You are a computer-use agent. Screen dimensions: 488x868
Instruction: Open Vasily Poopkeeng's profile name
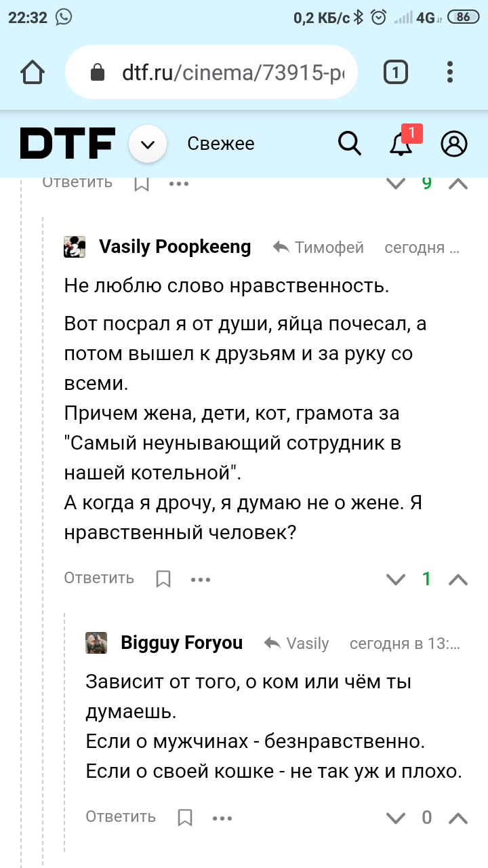pyautogui.click(x=175, y=247)
